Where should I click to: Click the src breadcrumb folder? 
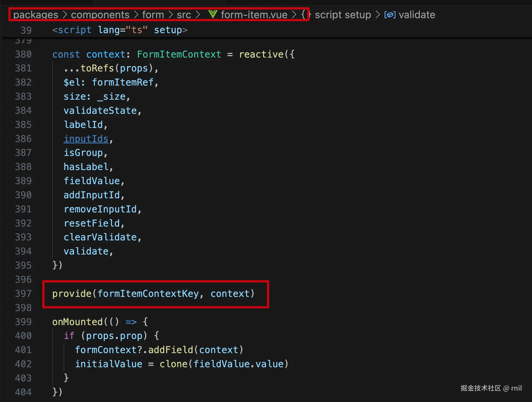(x=184, y=15)
